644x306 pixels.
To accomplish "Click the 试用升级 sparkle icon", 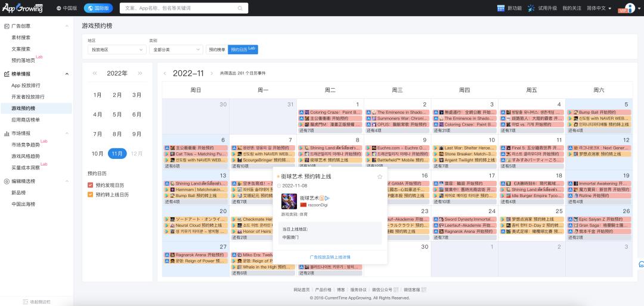I will 531,8.
